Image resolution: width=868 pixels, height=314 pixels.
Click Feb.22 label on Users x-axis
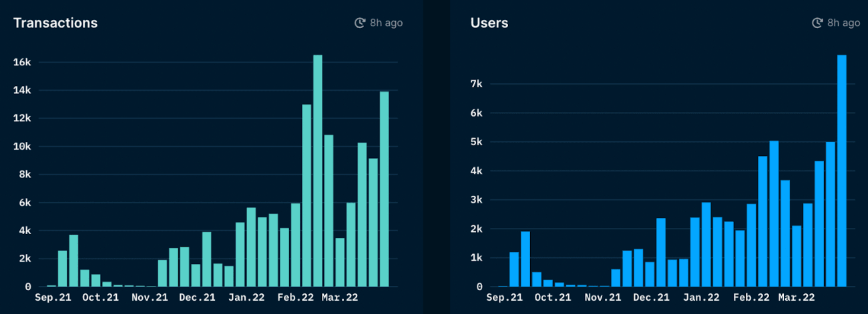pos(749,297)
